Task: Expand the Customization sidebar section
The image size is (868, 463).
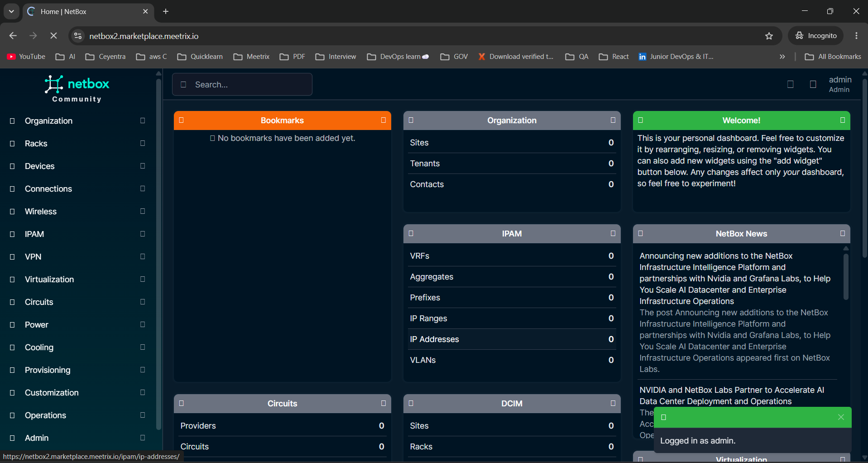Action: pos(143,392)
